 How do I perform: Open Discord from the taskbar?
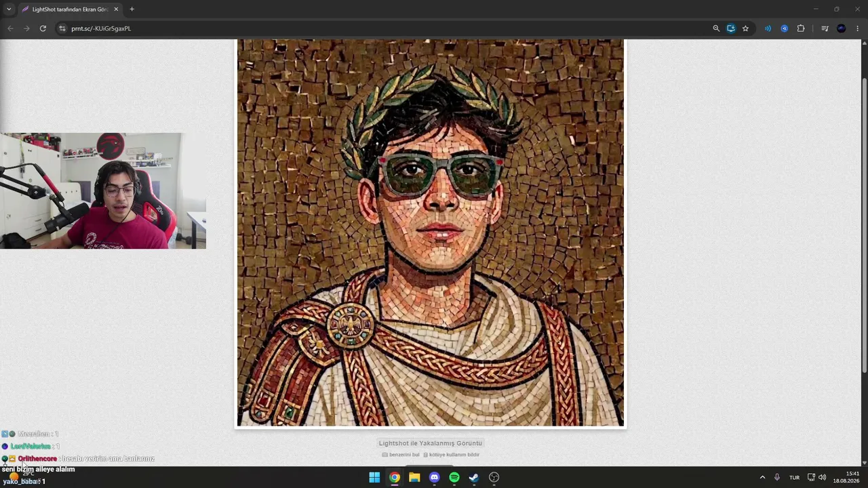pos(434,477)
